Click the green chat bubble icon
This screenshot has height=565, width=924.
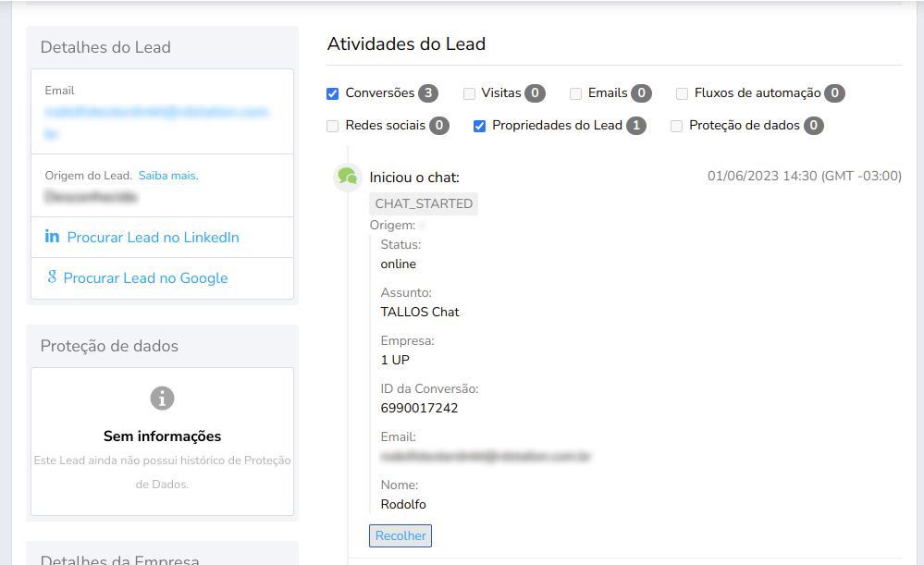click(346, 176)
